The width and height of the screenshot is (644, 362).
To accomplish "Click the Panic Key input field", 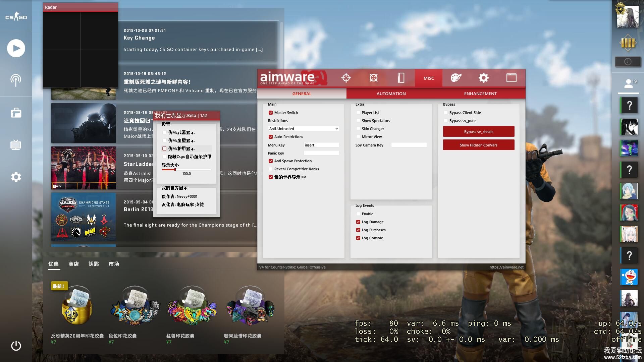I will [321, 153].
